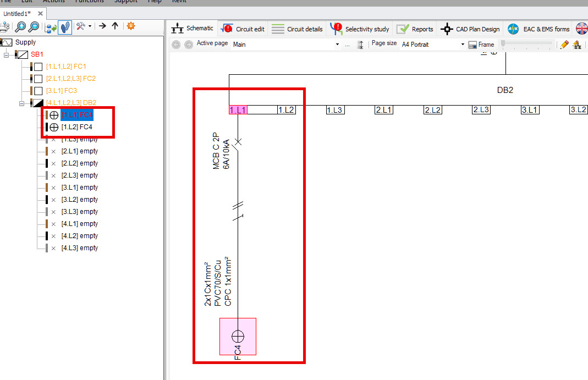The width and height of the screenshot is (588, 380).
Task: Click the up arrow navigation icon
Action: 115,26
